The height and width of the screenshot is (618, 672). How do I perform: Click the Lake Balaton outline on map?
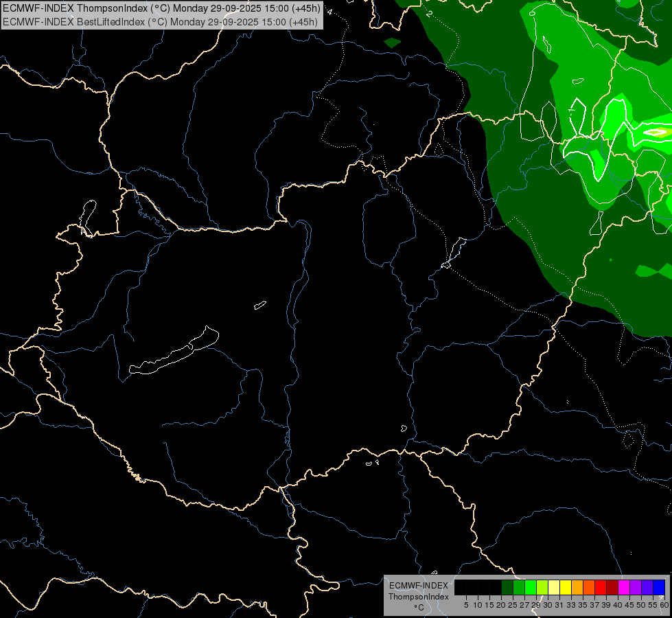174,351
